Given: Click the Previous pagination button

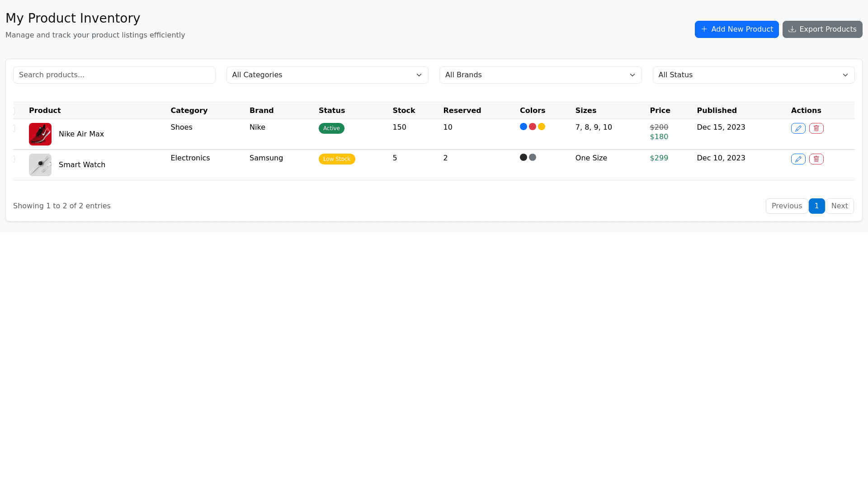Looking at the screenshot, I should (x=787, y=206).
